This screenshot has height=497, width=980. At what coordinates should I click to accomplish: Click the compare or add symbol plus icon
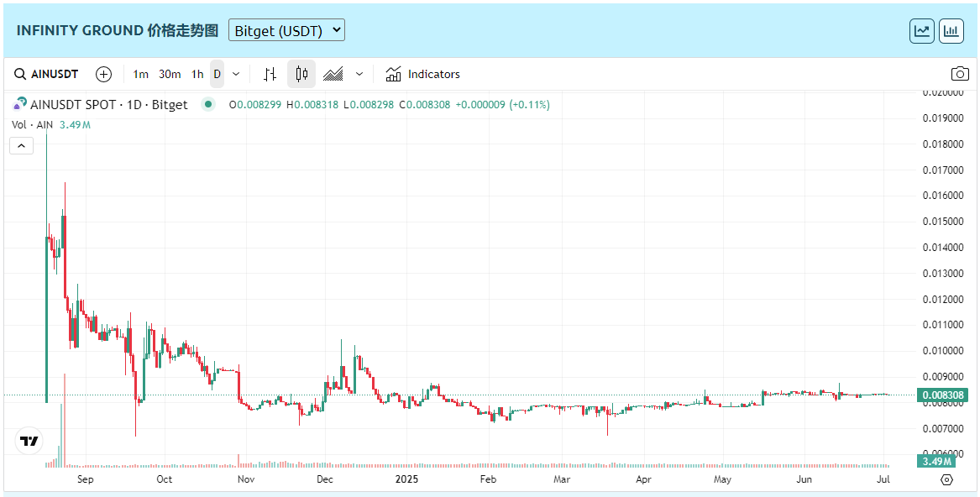[104, 74]
